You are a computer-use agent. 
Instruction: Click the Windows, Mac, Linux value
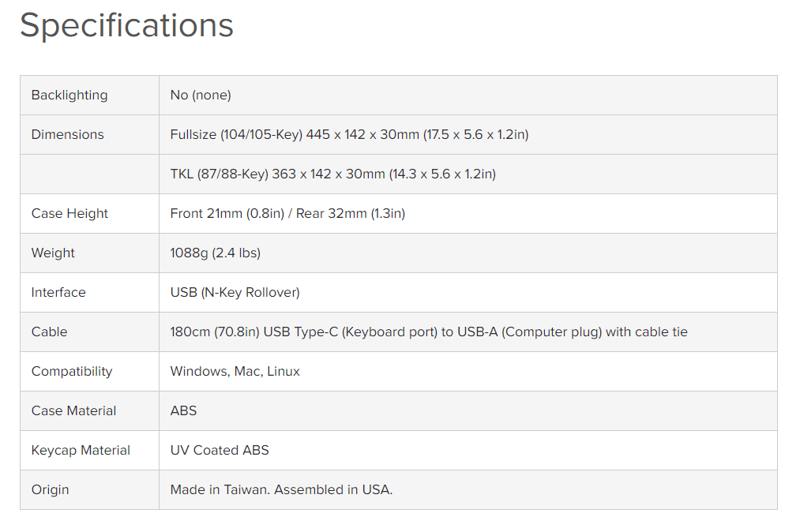pyautogui.click(x=235, y=371)
